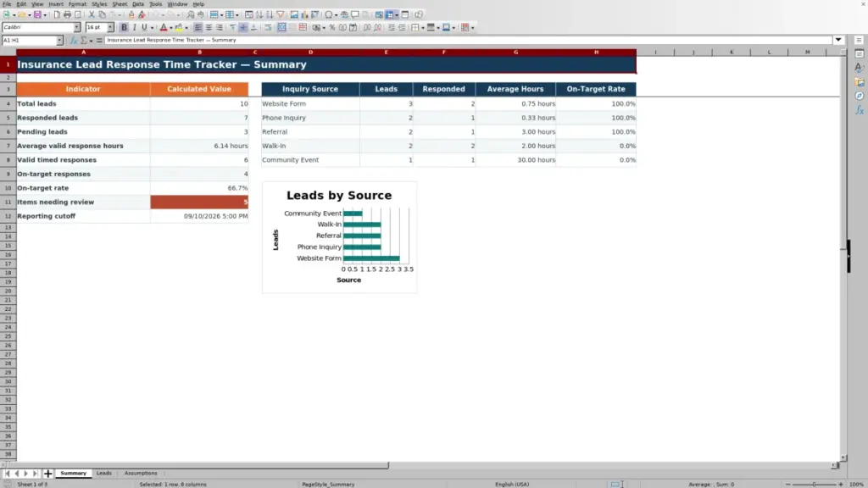Click the Zoom In plus button
Viewport: 868px width, 488px height.
[x=841, y=484]
